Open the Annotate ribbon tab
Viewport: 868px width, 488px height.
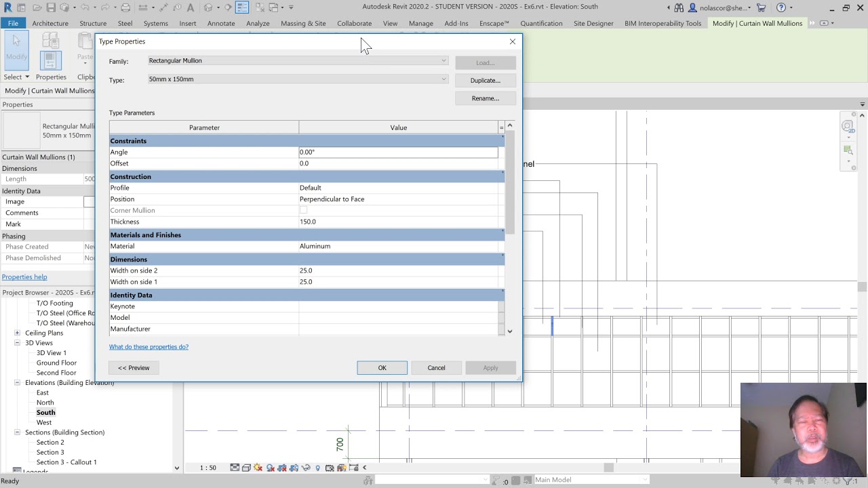221,23
